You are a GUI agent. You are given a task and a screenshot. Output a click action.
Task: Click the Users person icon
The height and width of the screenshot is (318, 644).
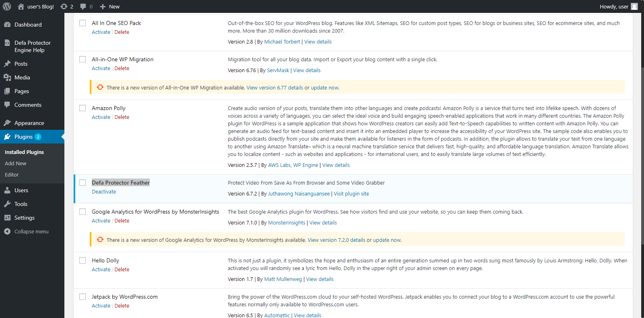[x=7, y=190]
